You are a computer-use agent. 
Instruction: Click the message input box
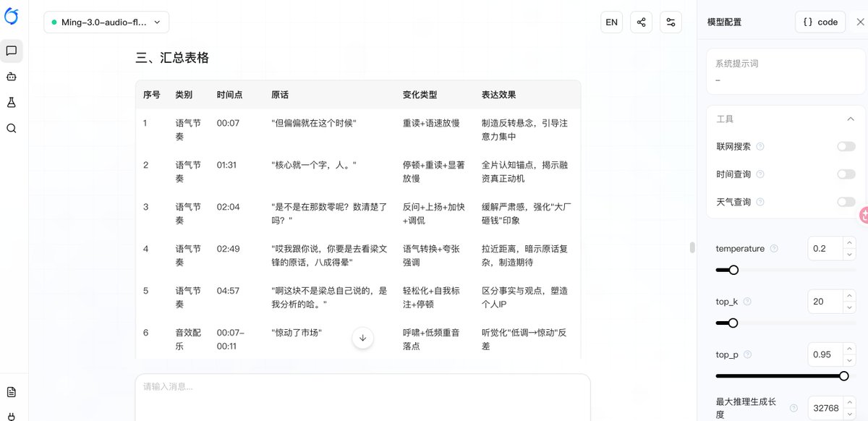362,397
